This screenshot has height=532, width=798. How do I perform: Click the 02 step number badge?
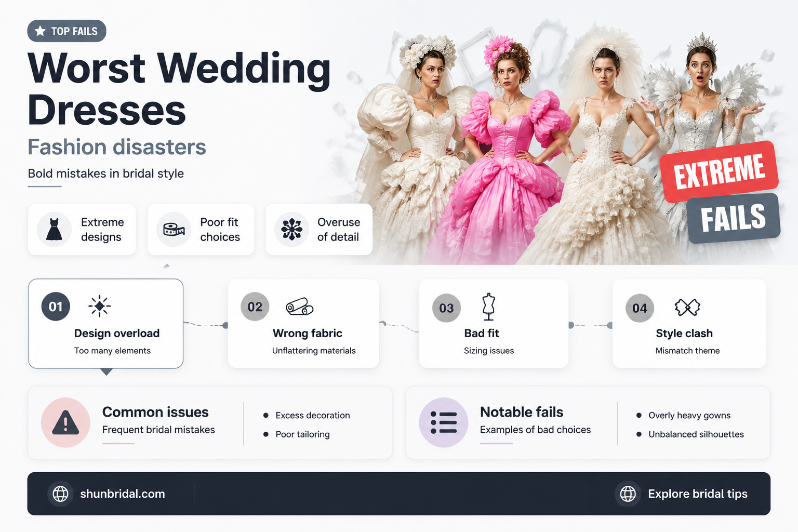[255, 307]
